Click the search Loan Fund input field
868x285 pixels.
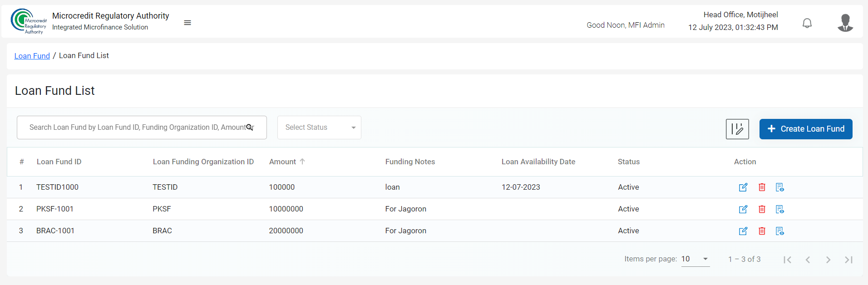pos(142,128)
